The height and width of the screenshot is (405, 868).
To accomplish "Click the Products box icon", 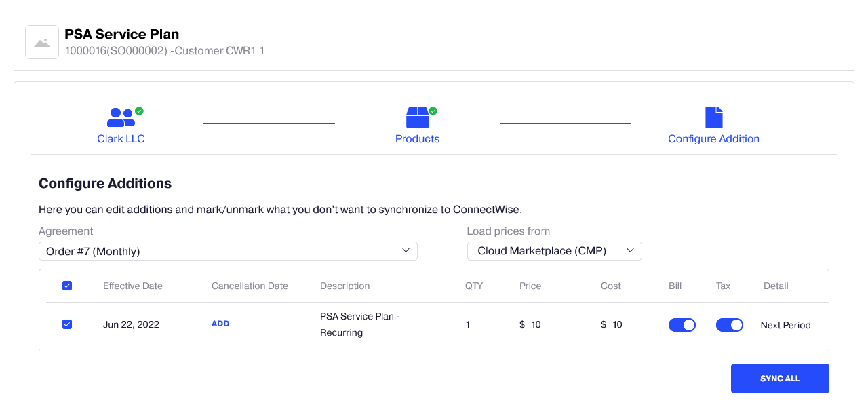I will pos(417,117).
